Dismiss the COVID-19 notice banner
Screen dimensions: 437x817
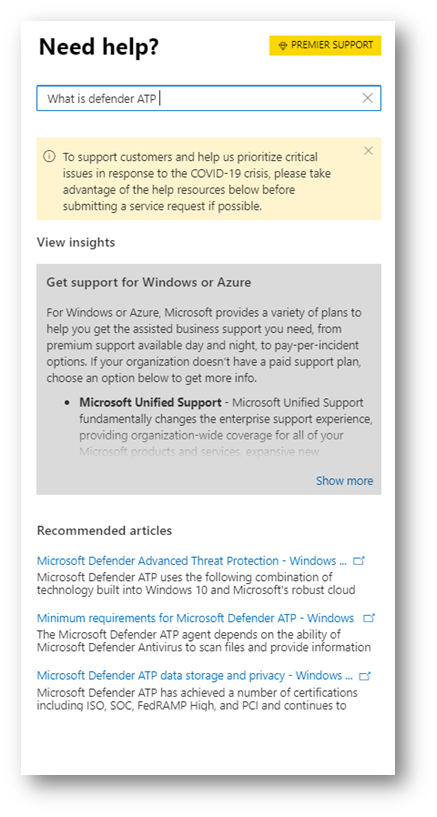[x=368, y=151]
